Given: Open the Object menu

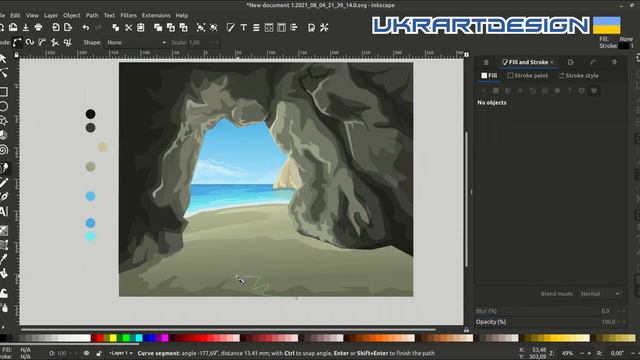Looking at the screenshot, I should (72, 15).
